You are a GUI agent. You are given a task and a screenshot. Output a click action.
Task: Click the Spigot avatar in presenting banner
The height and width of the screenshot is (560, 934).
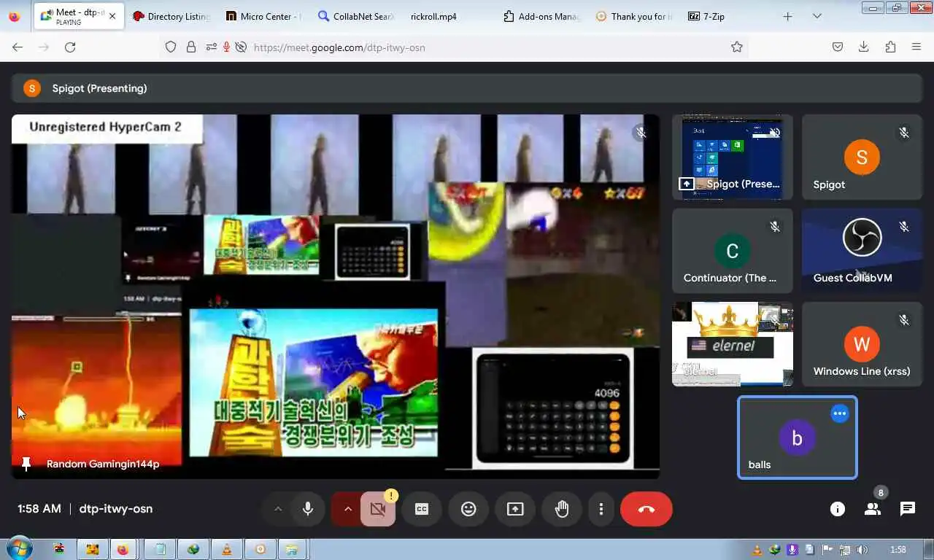(x=32, y=88)
